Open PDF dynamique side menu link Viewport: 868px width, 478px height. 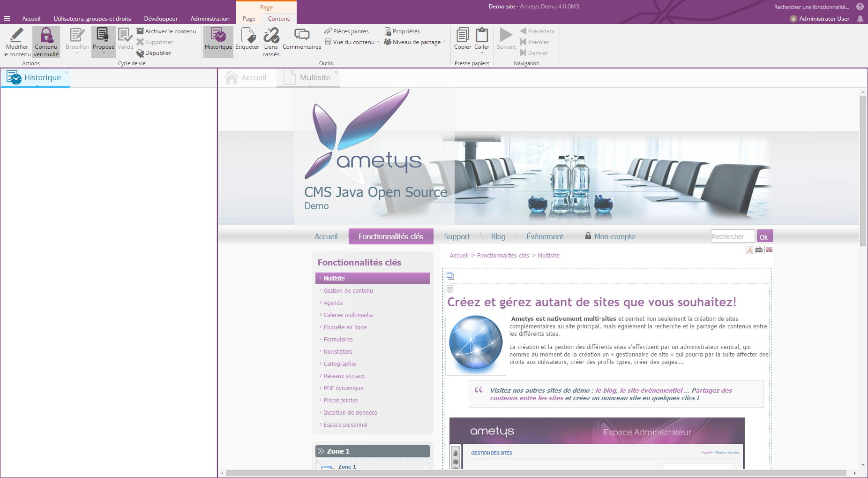[344, 388]
